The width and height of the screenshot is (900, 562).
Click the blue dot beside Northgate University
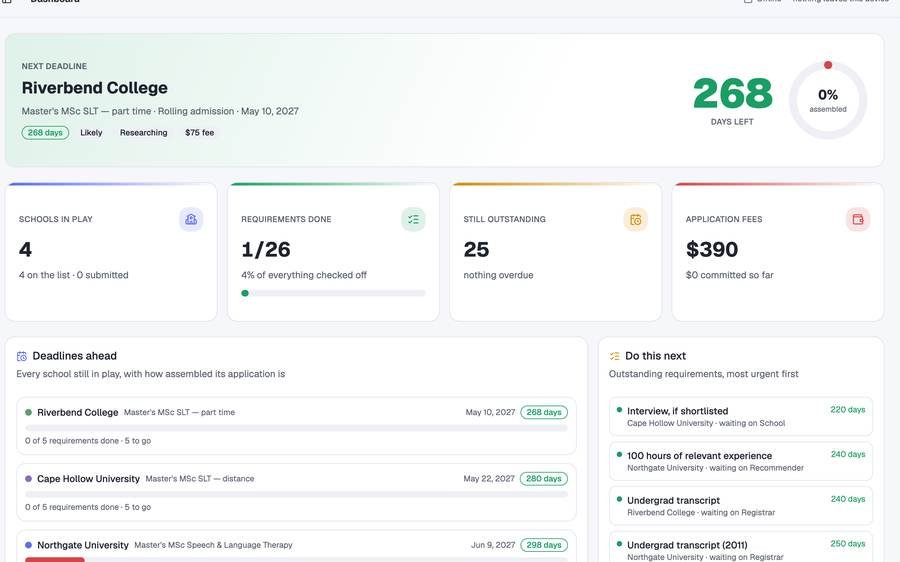coord(29,545)
